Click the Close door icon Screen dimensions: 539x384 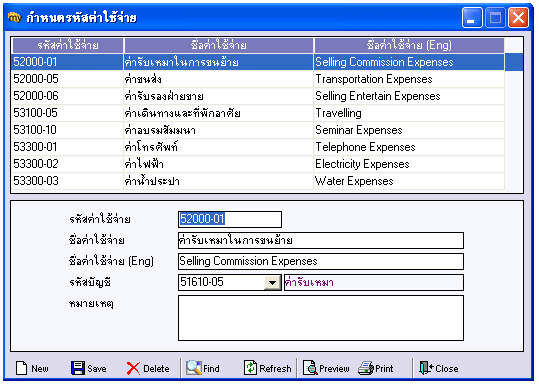click(426, 368)
